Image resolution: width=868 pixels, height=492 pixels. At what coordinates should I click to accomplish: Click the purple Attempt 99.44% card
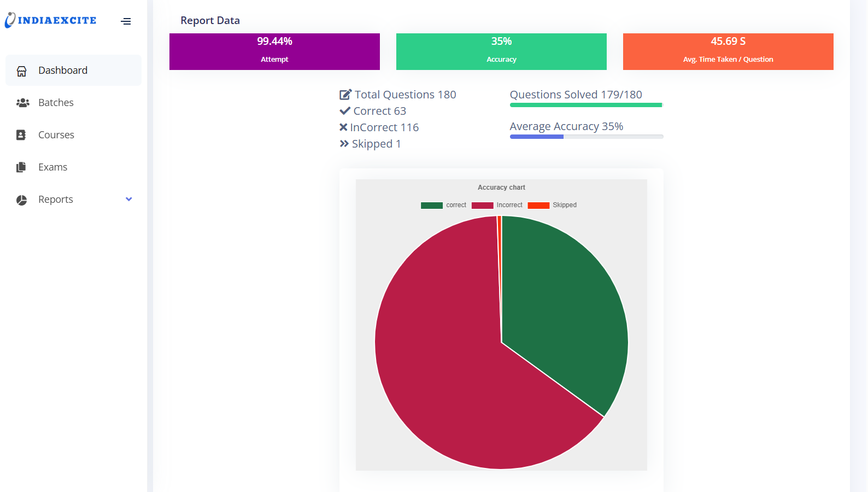click(274, 51)
